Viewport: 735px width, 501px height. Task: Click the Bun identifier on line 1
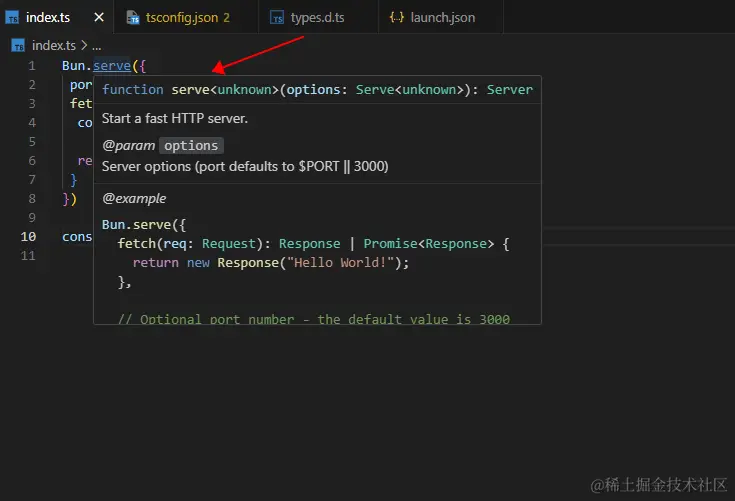[74, 66]
